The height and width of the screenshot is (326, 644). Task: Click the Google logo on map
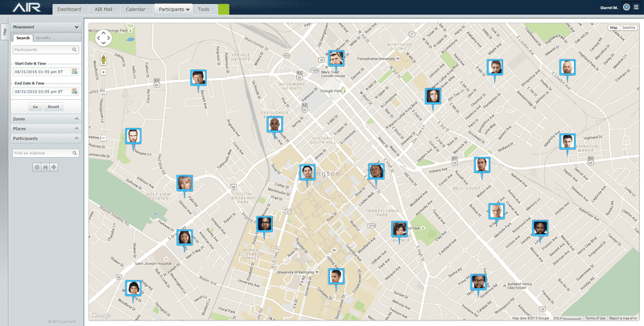click(101, 316)
